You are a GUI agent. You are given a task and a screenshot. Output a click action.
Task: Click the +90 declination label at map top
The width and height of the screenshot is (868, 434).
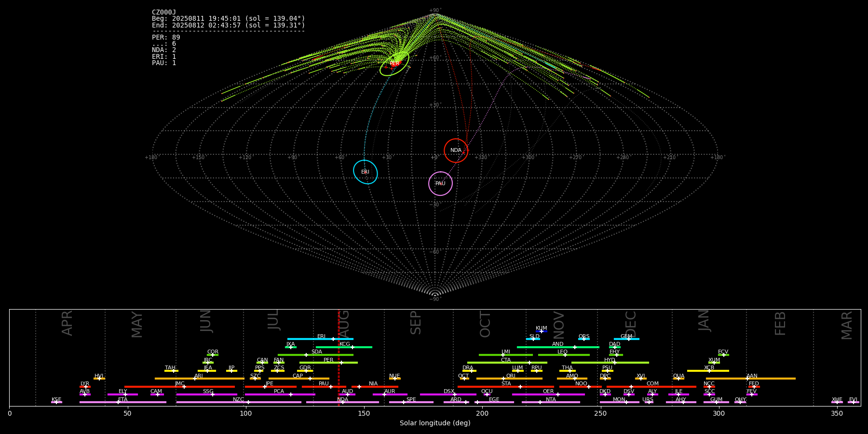435,11
